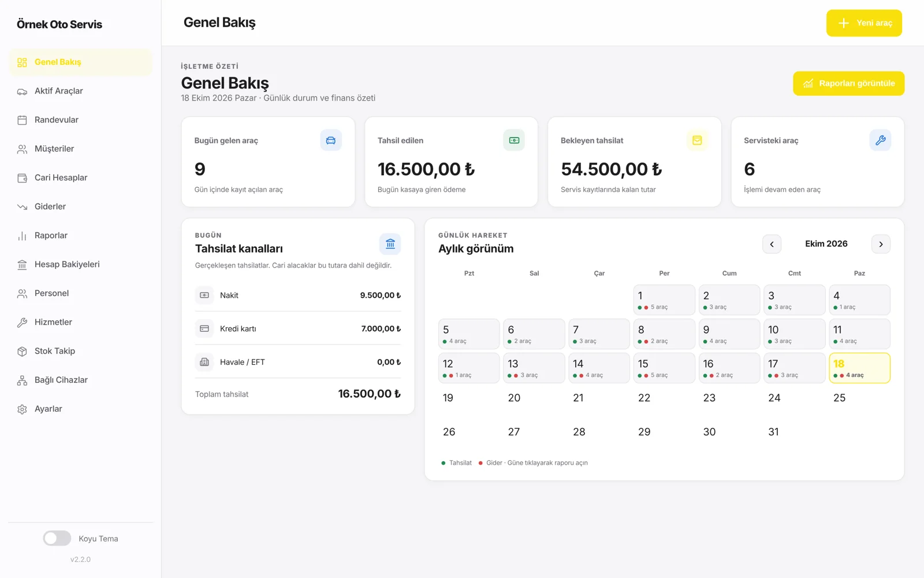Open calendar day 15 report
This screenshot has width=924, height=578.
coord(664,368)
